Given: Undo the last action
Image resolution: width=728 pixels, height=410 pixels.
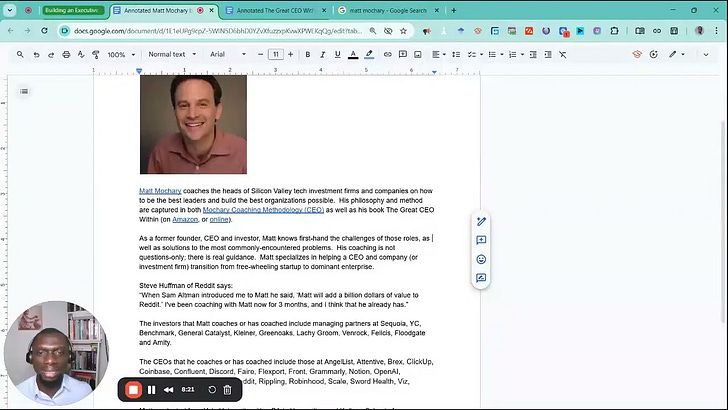Looking at the screenshot, I should pos(36,54).
